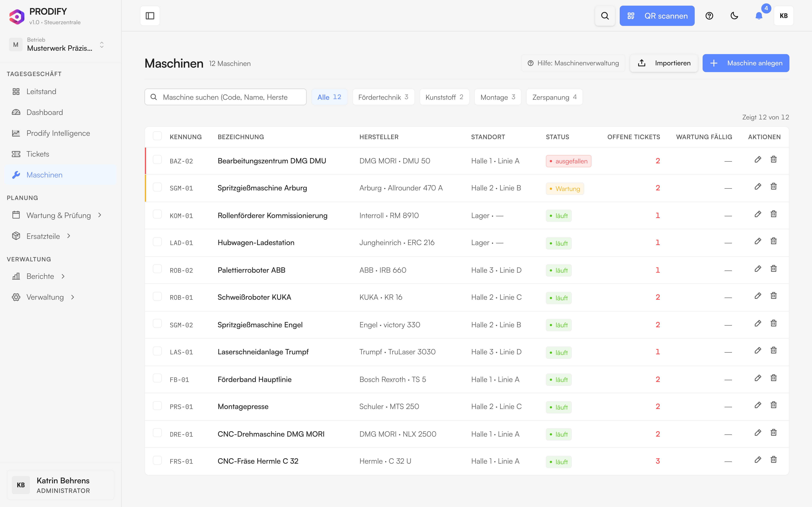
Task: Edit the LAS-01 machine pencil icon
Action: pyautogui.click(x=758, y=351)
